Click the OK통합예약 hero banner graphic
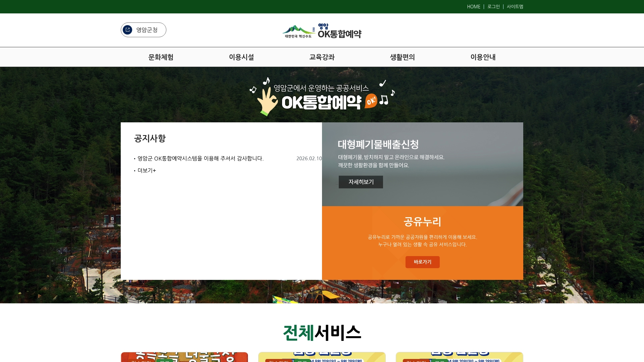The width and height of the screenshot is (644, 362). click(322, 97)
